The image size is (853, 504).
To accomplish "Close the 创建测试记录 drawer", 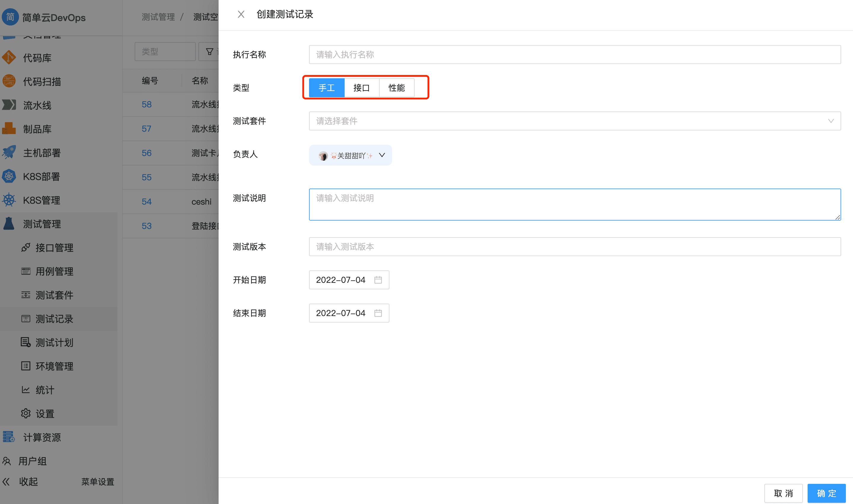I will pos(241,14).
